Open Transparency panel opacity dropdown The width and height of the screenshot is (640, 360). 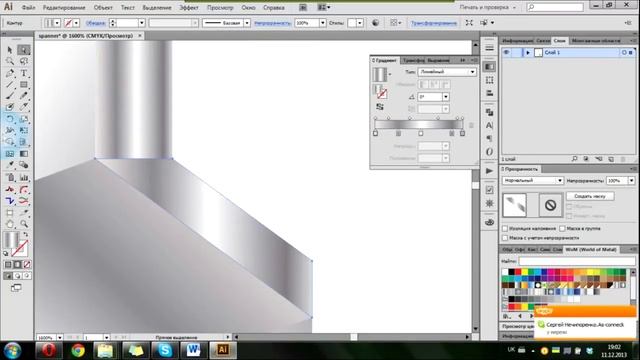(x=631, y=180)
